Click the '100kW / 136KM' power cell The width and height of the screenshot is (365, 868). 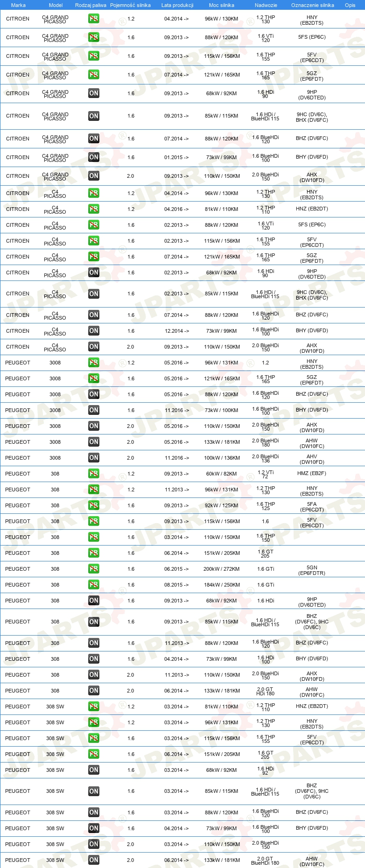pos(221,458)
